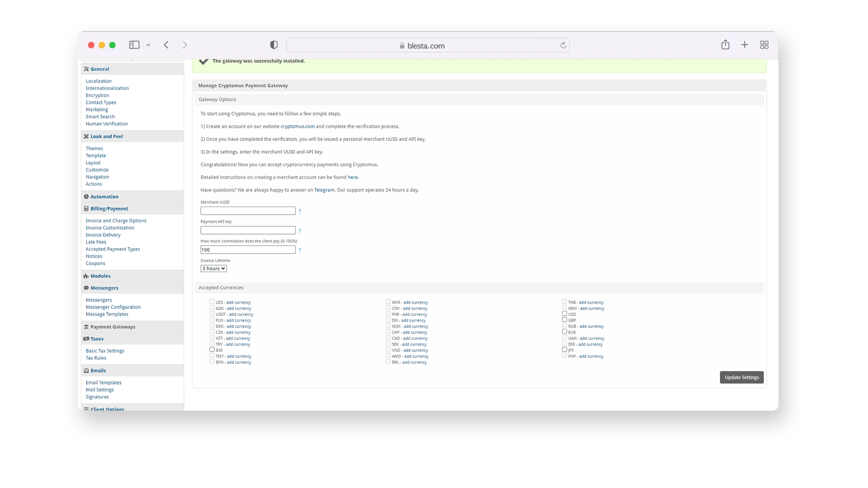Viewport: 868px width, 488px height.
Task: Click the General section tools icon
Action: point(86,69)
